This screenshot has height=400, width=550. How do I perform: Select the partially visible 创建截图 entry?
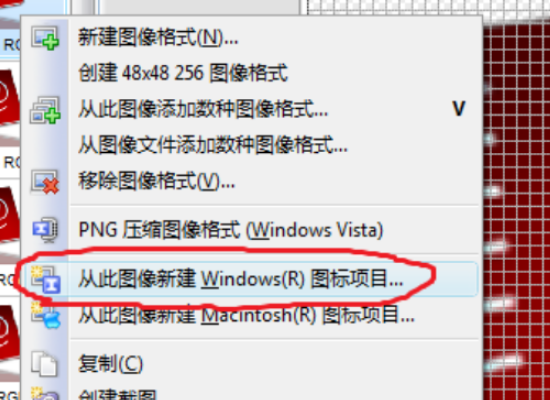[x=117, y=394]
